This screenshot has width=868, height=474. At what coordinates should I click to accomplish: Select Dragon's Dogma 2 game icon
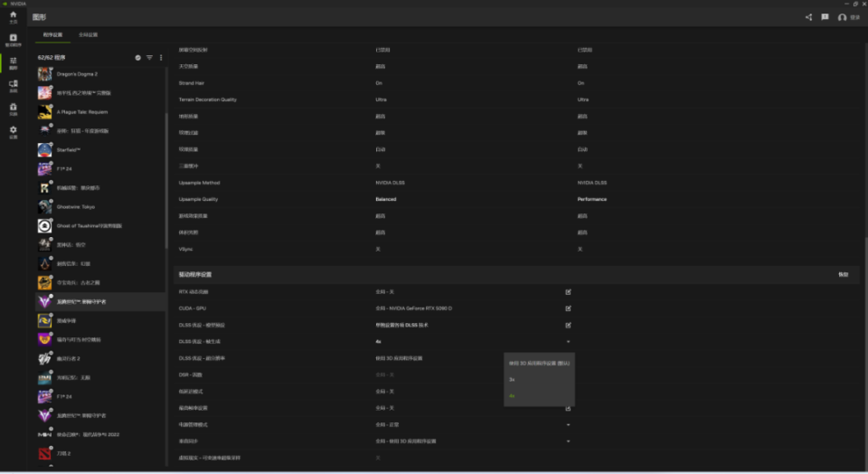tap(45, 73)
